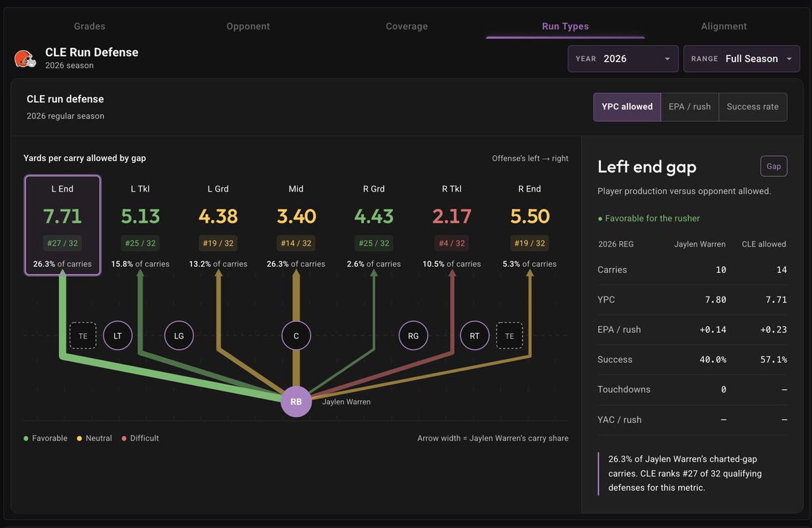Viewport: 812px width, 528px height.
Task: Select the Run Types tab
Action: (566, 26)
